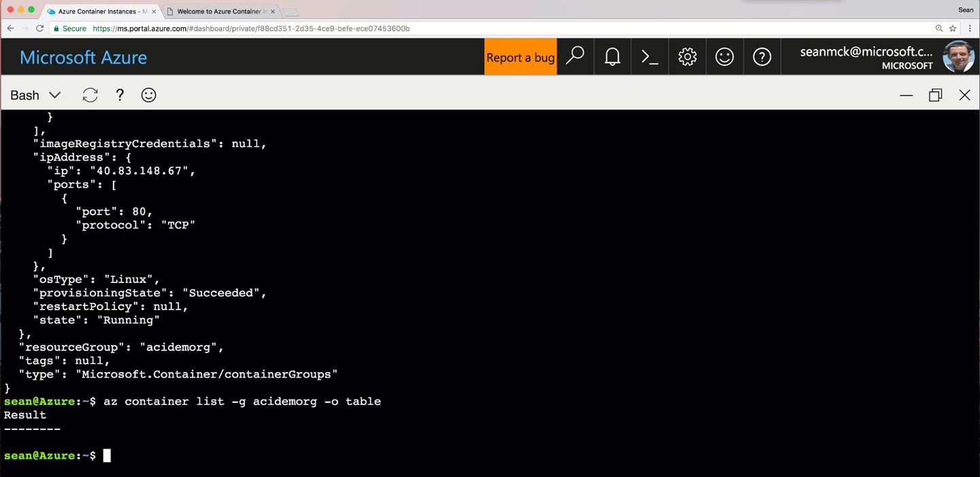Click the Microsoft.Container/containerGroups type line
The width and height of the screenshot is (980, 477).
[x=178, y=374]
